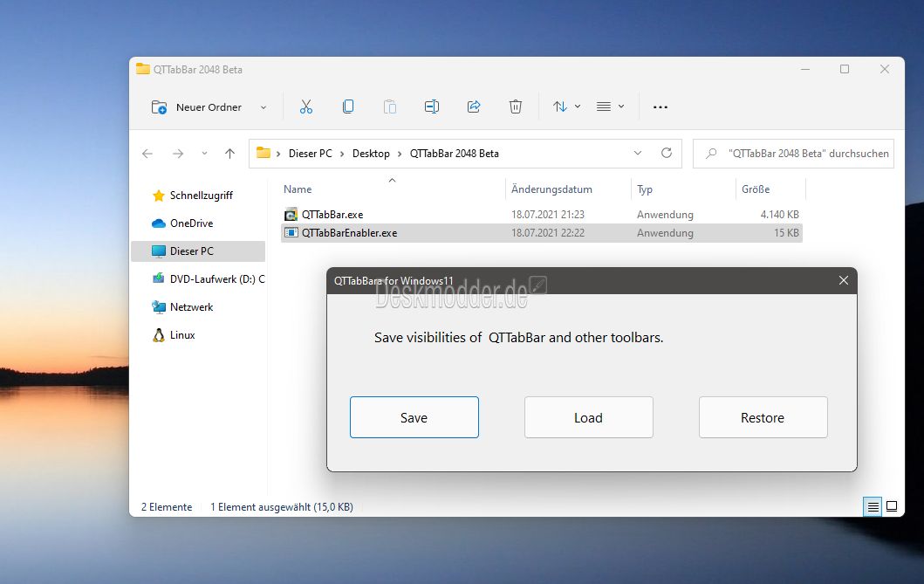This screenshot has width=924, height=584.
Task: Click the 18.07.2021 21:23 date cell
Action: pos(547,215)
